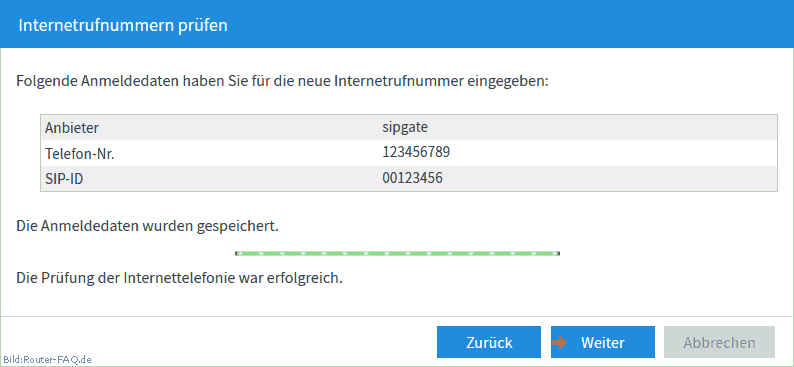Select the phone number 123456789

point(416,152)
